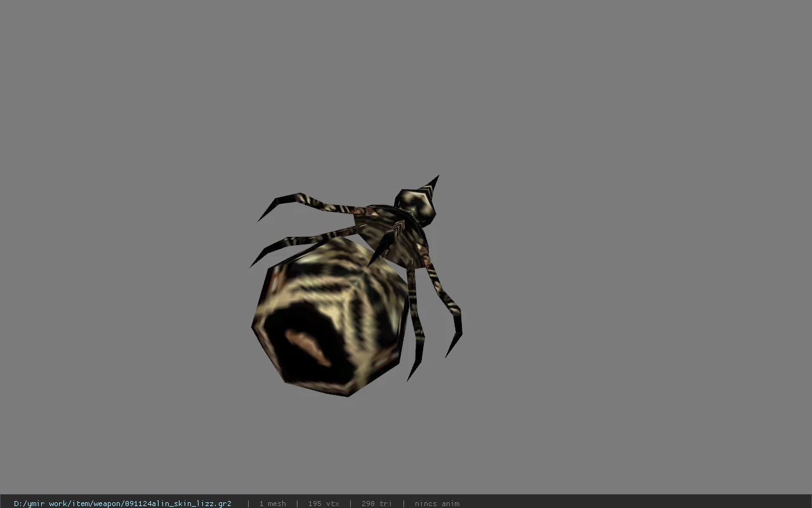Click the pointed spike on spider's head

tap(431, 184)
